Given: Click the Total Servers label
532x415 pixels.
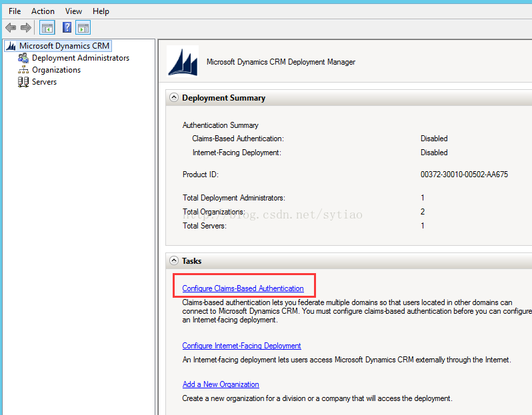Looking at the screenshot, I should click(204, 226).
